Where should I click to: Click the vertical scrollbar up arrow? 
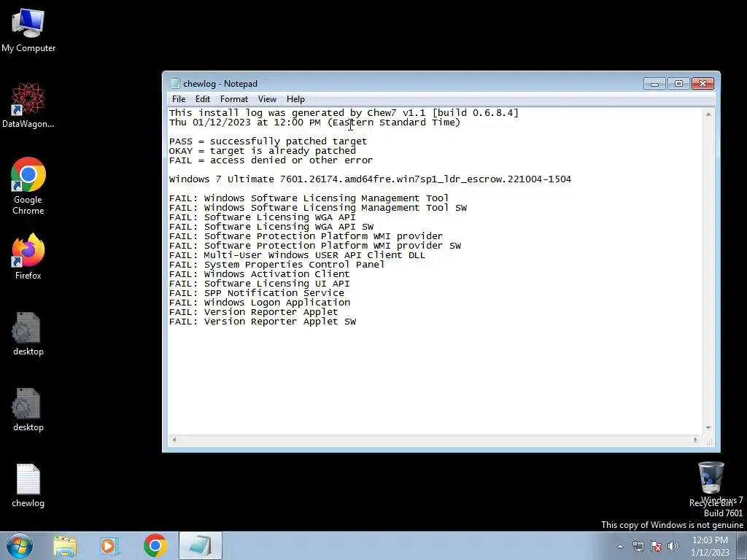[708, 114]
